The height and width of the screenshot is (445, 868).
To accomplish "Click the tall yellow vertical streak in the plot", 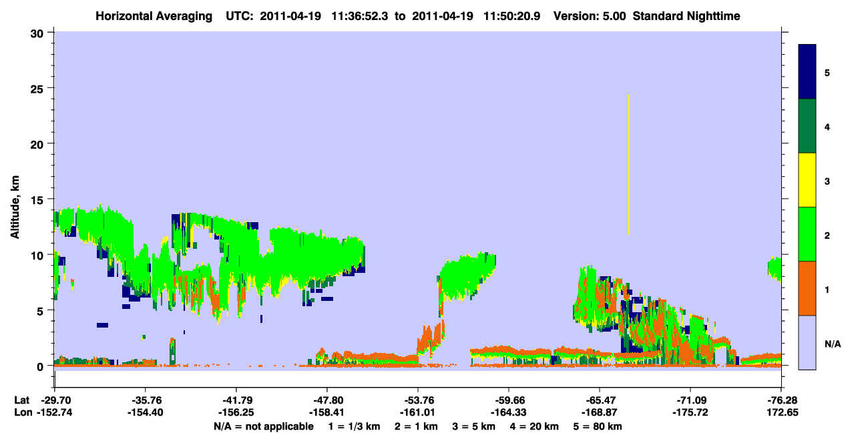I will click(x=629, y=165).
